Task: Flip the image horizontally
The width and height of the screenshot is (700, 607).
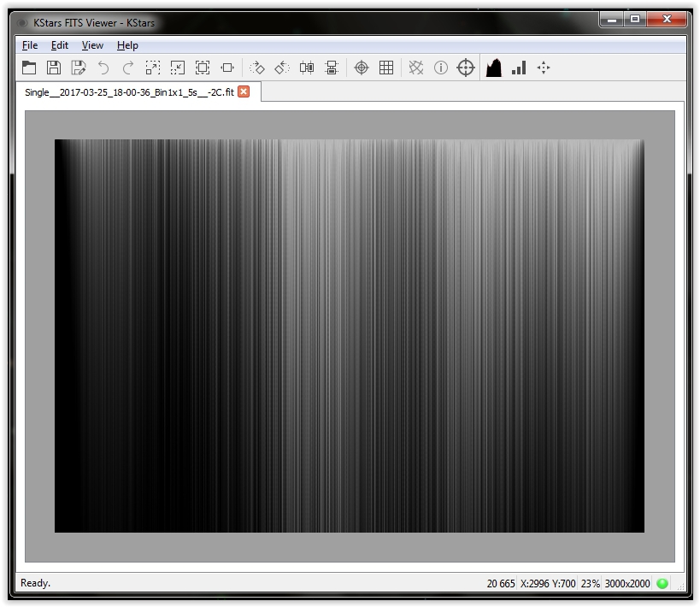Action: coord(307,68)
